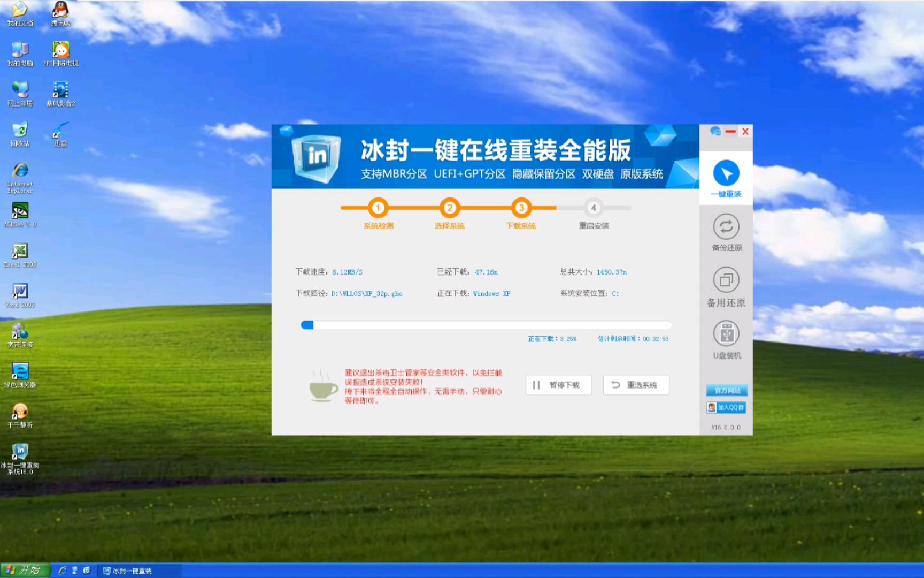
Task: Open the 开始 Start menu
Action: [25, 571]
